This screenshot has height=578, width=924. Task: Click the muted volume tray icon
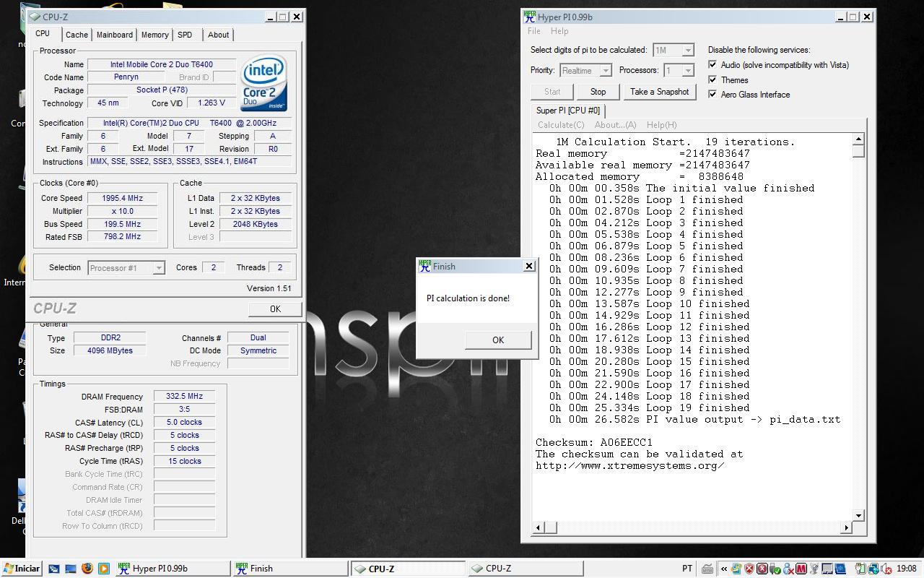pyautogui.click(x=887, y=569)
